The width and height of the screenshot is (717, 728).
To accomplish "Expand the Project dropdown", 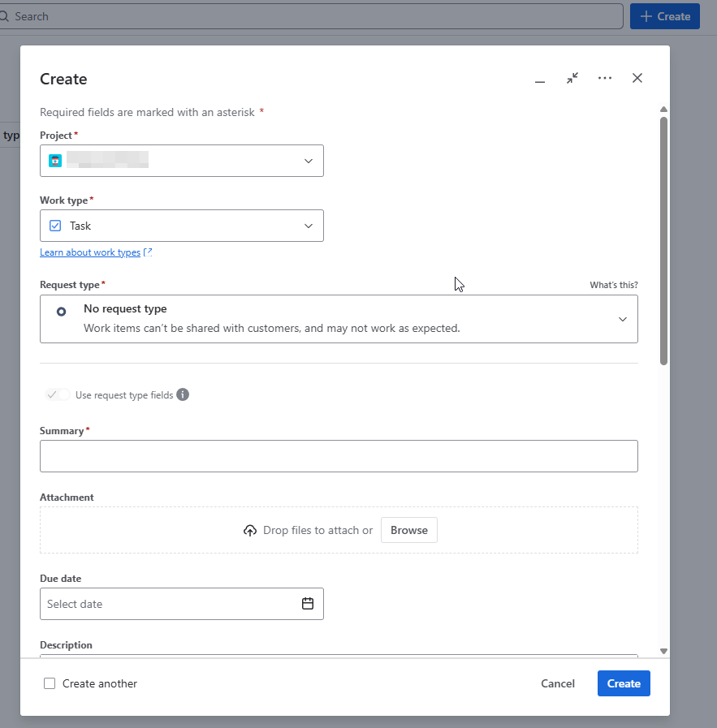I will click(x=309, y=160).
